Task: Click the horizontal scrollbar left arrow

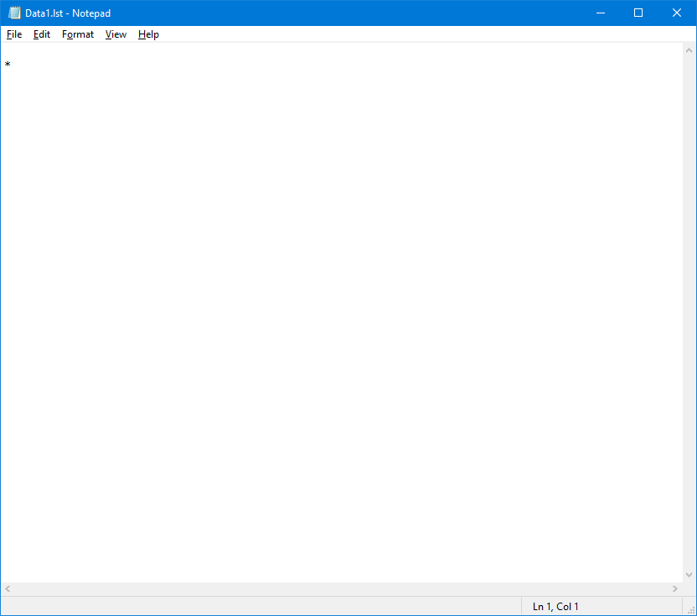Action: 8,589
